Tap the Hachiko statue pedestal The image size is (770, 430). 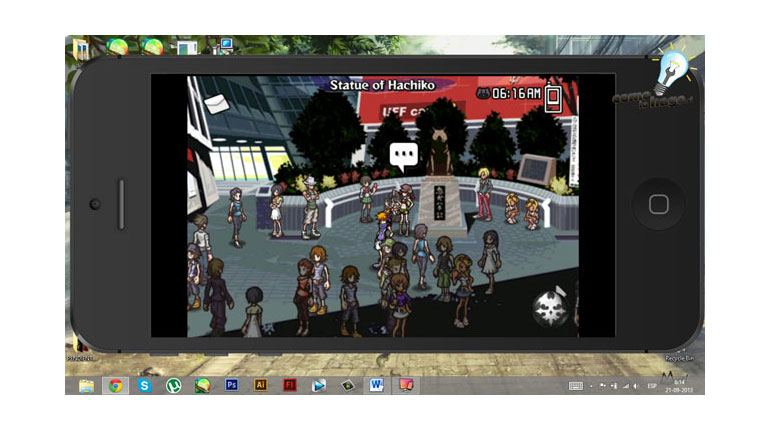(440, 207)
